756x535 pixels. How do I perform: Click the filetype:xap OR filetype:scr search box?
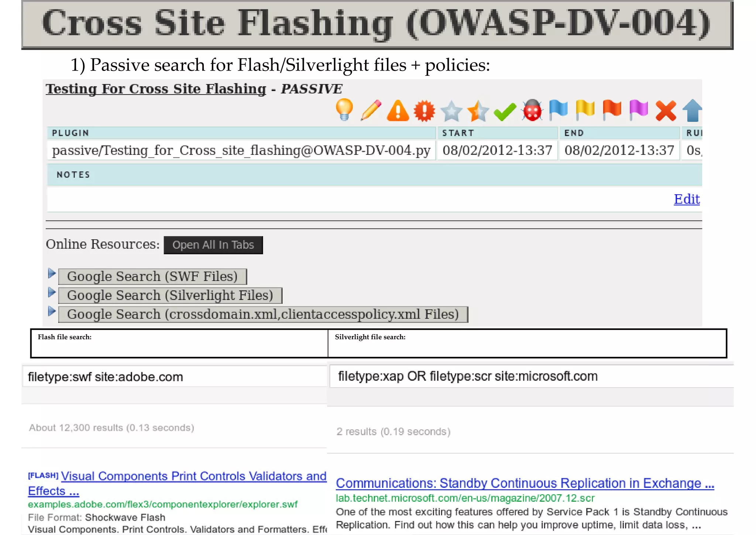532,376
